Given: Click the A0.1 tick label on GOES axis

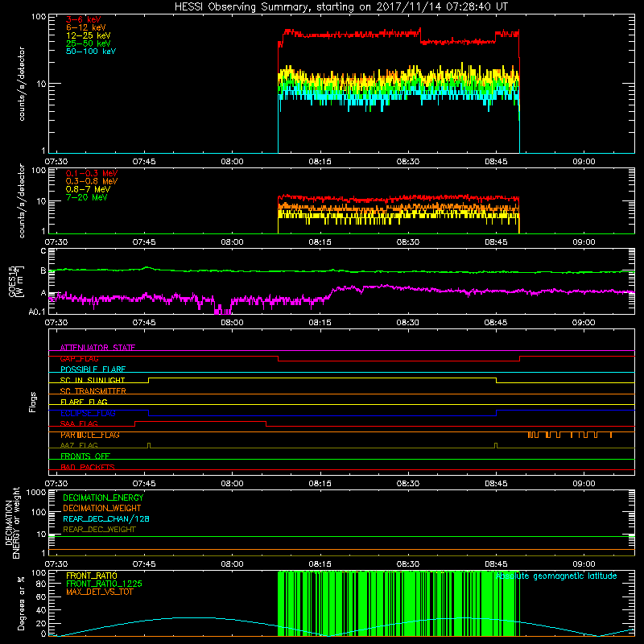Looking at the screenshot, I should [x=37, y=312].
